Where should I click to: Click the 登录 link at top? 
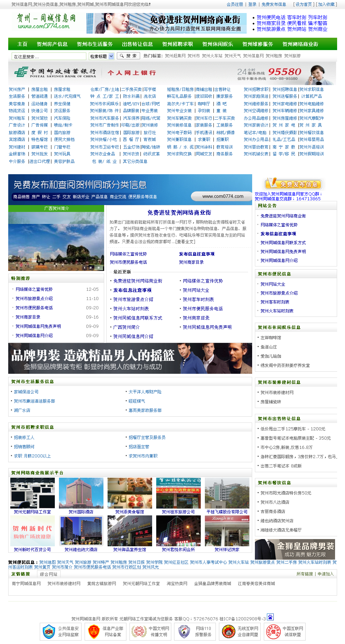coord(252,4)
